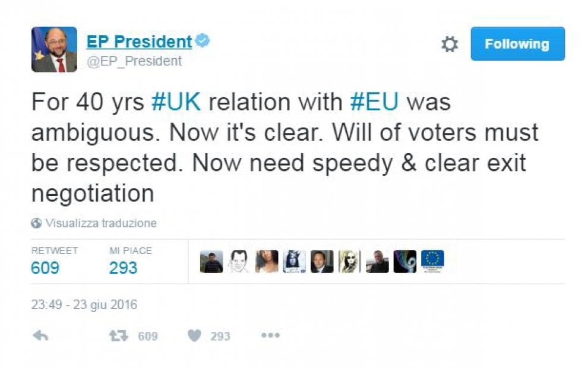Click the cartoon face sketch avatar
588x368 pixels.
click(x=239, y=261)
